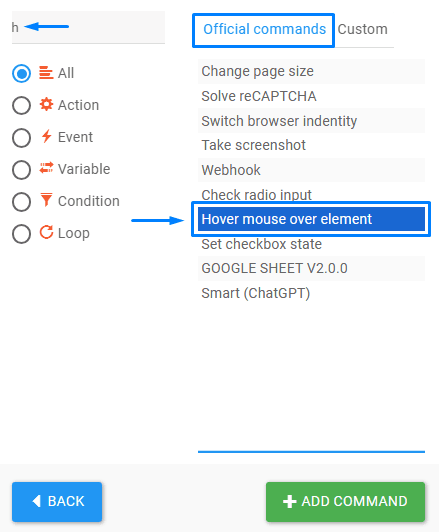Open the Official commands tab
The image size is (439, 532).
[x=264, y=30]
